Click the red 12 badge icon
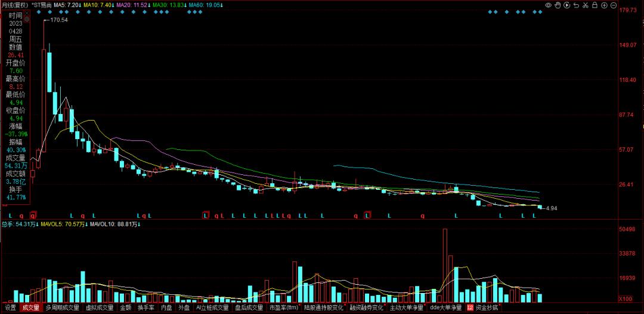 [x=470, y=307]
